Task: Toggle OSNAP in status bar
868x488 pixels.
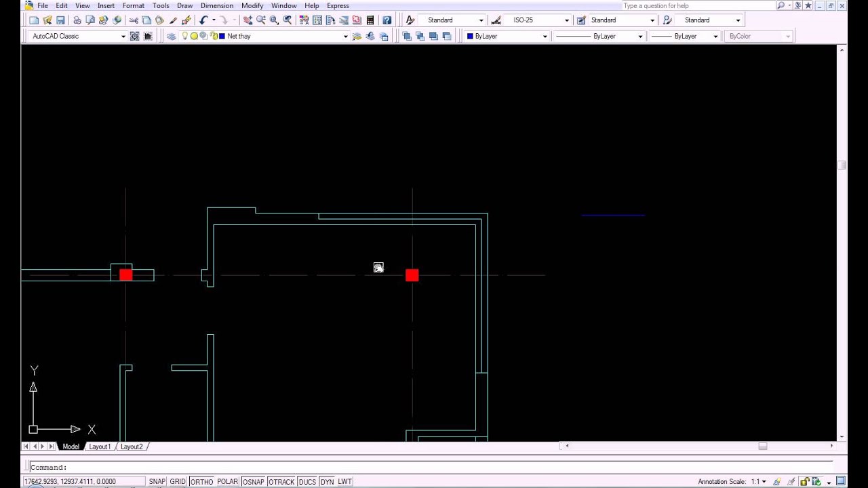Action: (254, 482)
